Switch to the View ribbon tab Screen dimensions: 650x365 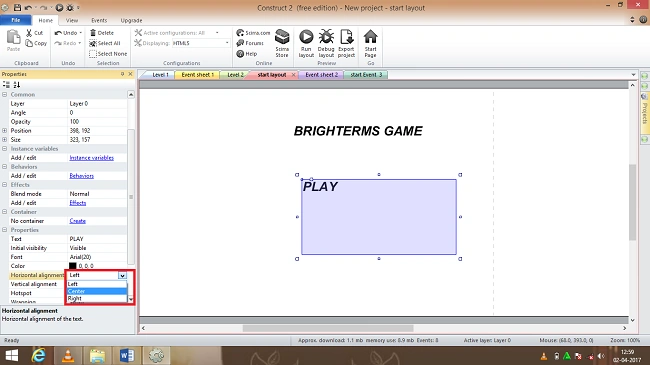(x=72, y=20)
